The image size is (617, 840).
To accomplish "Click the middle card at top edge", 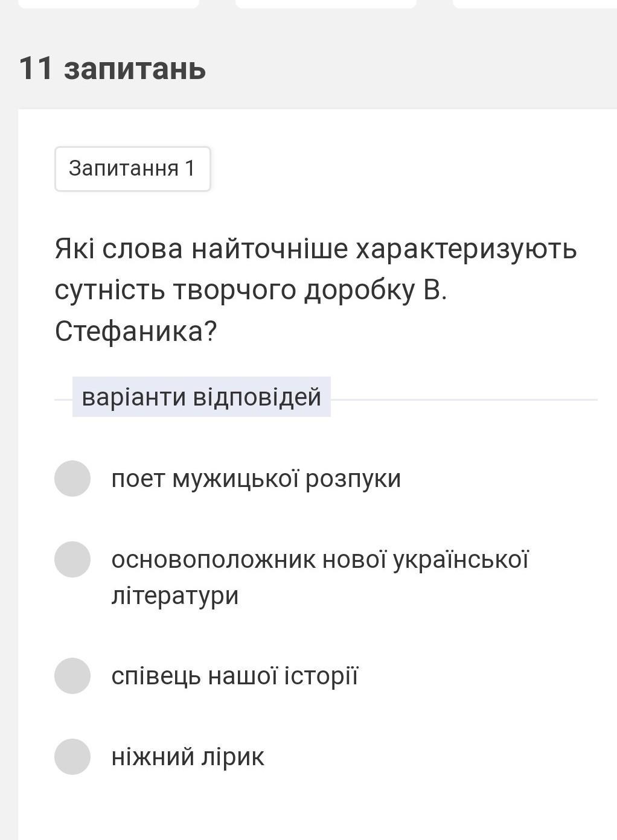I will [326, 3].
